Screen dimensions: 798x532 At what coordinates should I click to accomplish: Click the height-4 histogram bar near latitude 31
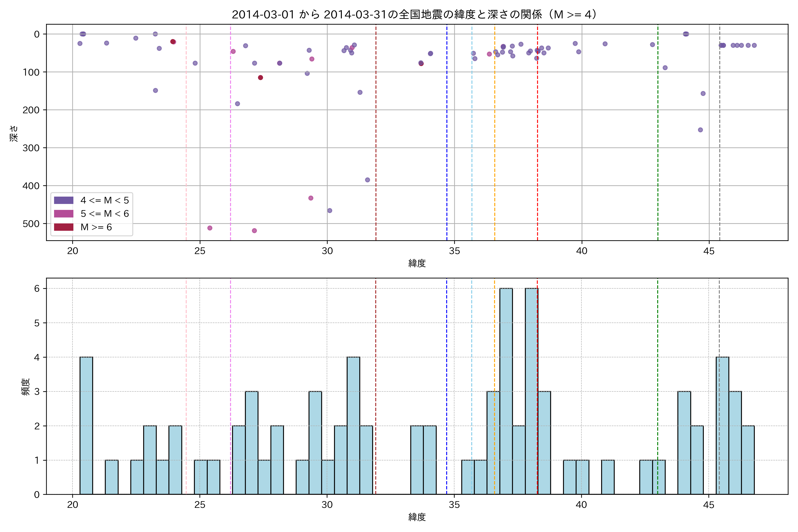(x=353, y=425)
